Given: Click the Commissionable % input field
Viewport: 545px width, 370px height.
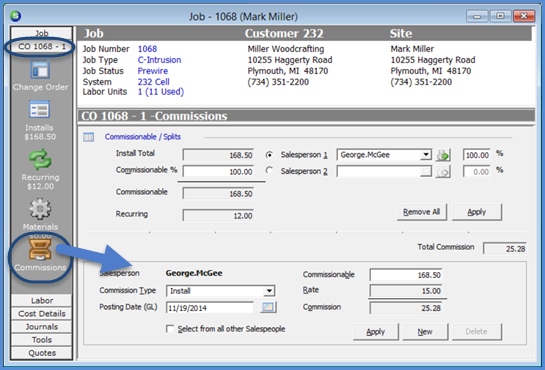Looking at the screenshot, I should pyautogui.click(x=218, y=172).
